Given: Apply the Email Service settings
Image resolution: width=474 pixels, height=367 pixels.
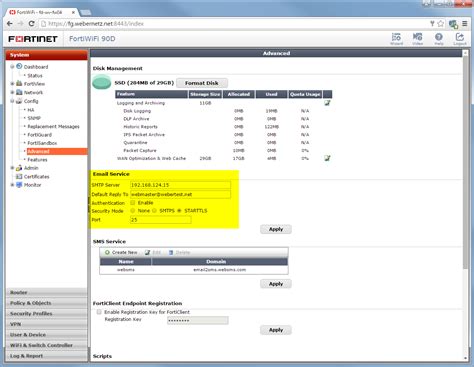Looking at the screenshot, I should (276, 229).
